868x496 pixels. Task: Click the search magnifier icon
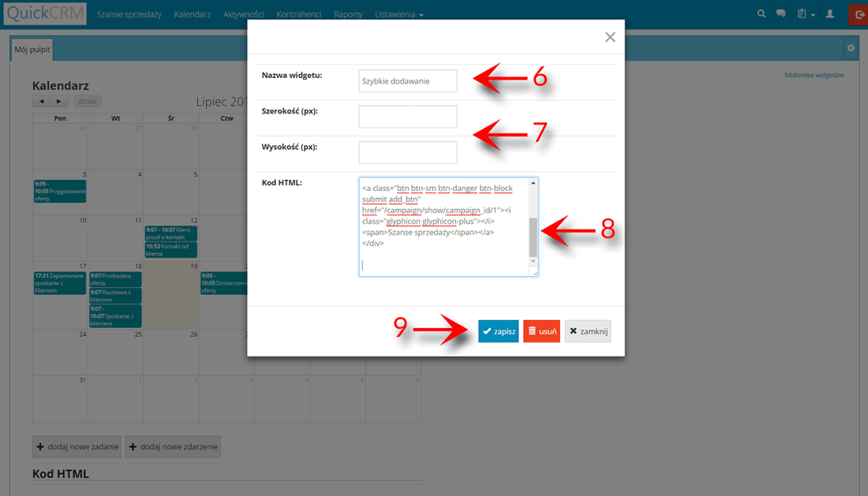click(761, 14)
